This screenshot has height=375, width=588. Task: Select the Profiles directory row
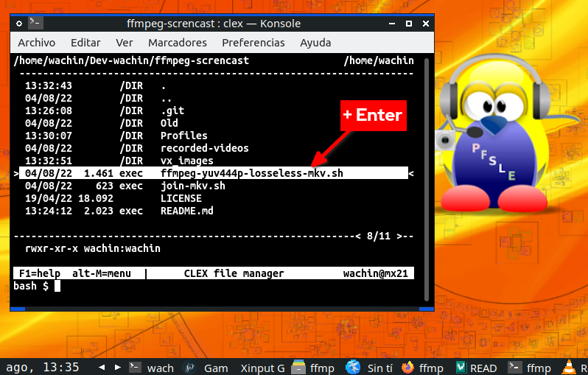[214, 136]
